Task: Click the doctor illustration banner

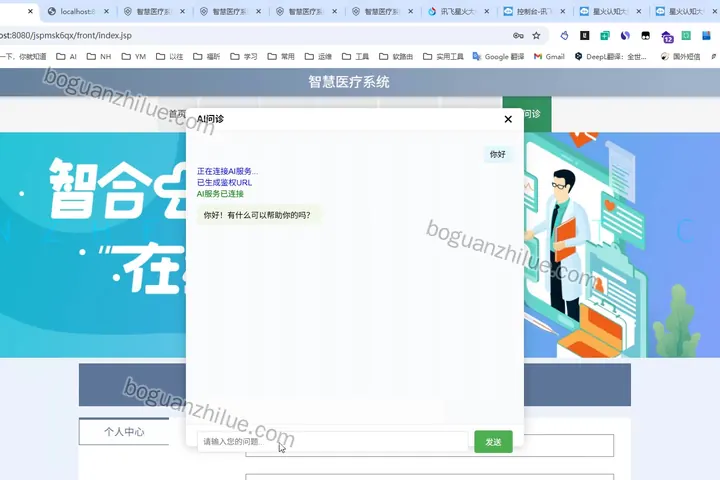Action: [x=621, y=245]
